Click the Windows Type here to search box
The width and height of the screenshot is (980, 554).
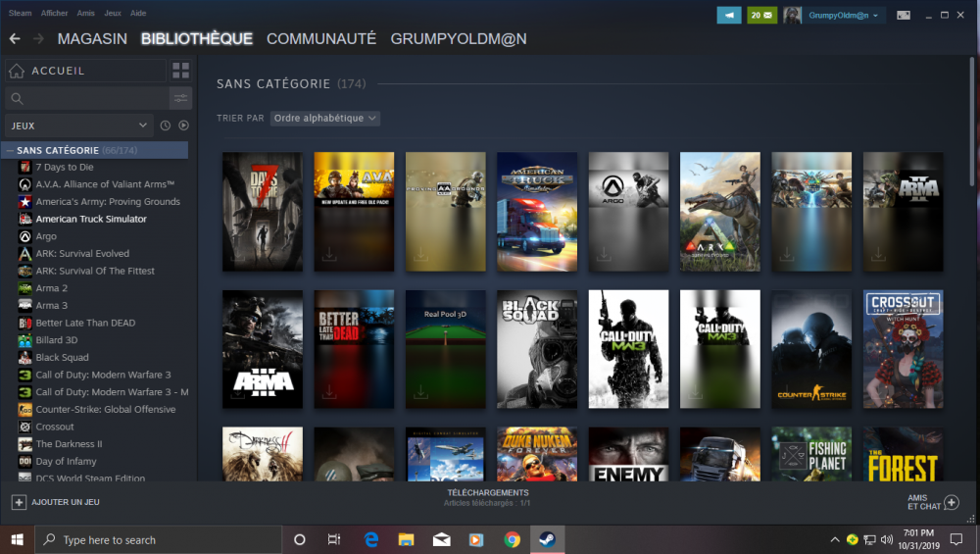[158, 539]
